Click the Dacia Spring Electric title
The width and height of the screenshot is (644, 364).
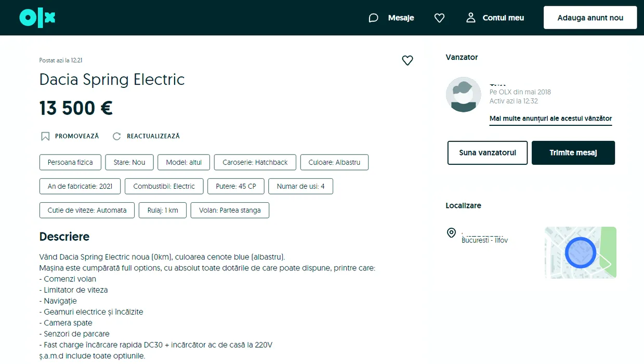point(112,80)
